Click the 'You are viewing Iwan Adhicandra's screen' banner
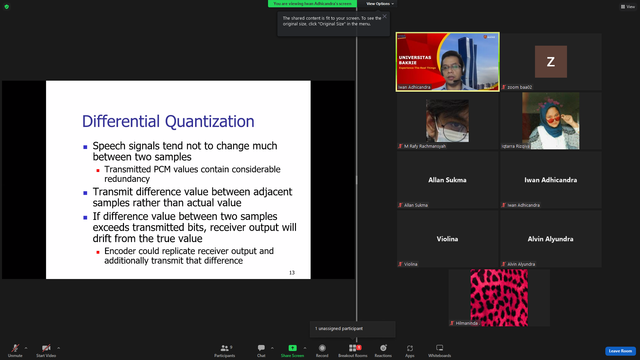The height and width of the screenshot is (360, 640). pos(312,4)
